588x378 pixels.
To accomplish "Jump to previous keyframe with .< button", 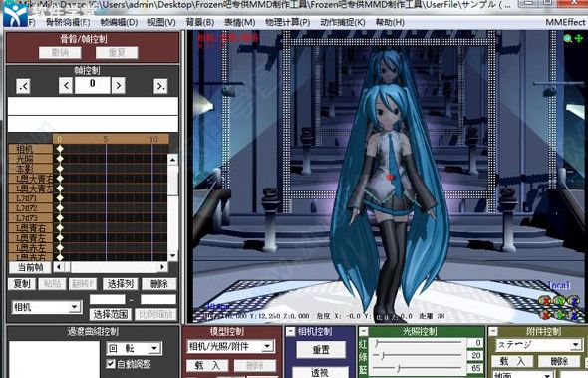I will pos(23,86).
